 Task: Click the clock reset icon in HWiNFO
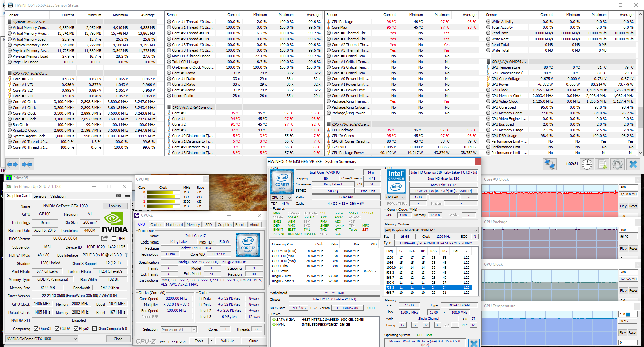pos(587,164)
